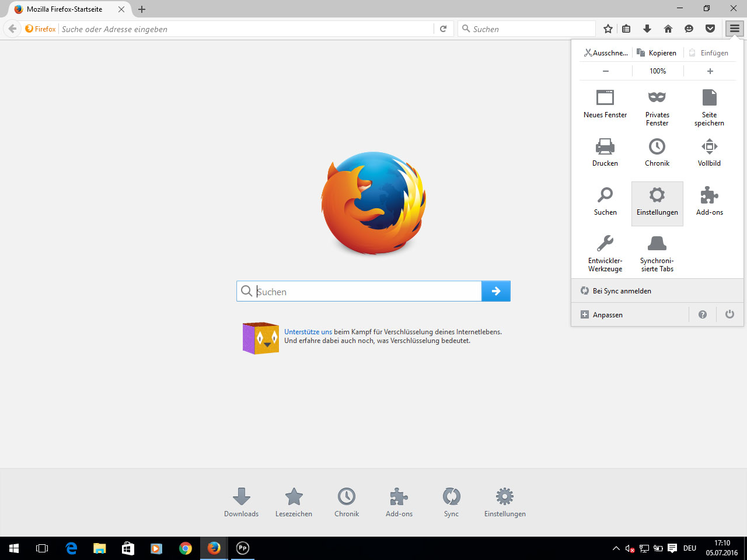Decrease zoom with the minus button

point(606,71)
